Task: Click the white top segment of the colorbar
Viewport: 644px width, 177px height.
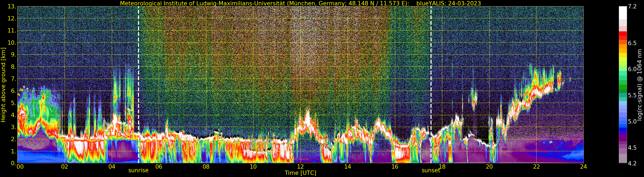Action: click(x=623, y=13)
